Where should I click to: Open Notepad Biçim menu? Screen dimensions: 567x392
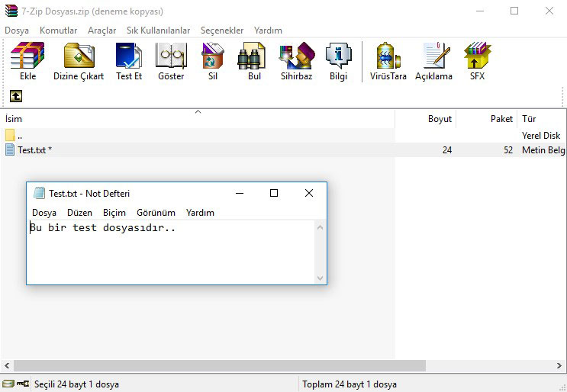(x=114, y=213)
